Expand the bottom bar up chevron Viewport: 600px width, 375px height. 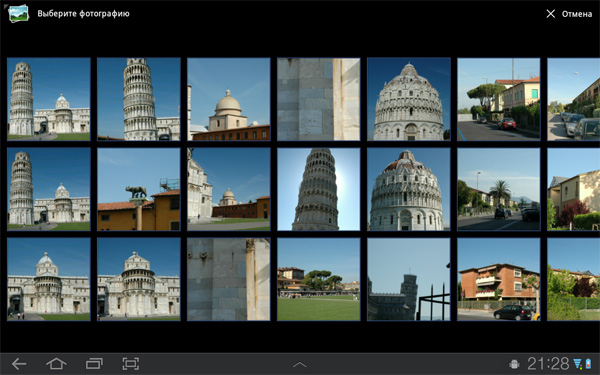coord(300,365)
